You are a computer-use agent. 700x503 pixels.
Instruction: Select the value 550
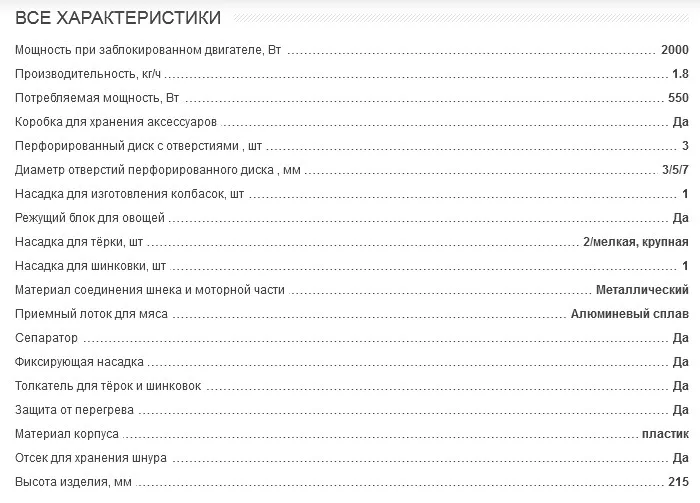[x=679, y=98]
